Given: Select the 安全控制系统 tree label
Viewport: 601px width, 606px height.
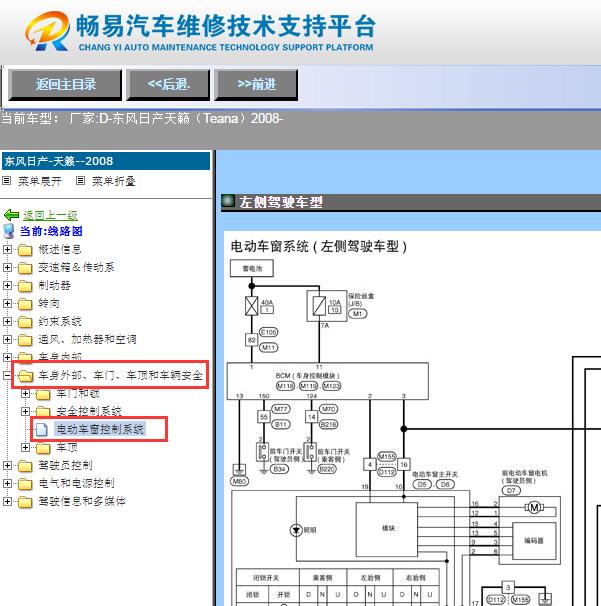Looking at the screenshot, I should [x=89, y=411].
